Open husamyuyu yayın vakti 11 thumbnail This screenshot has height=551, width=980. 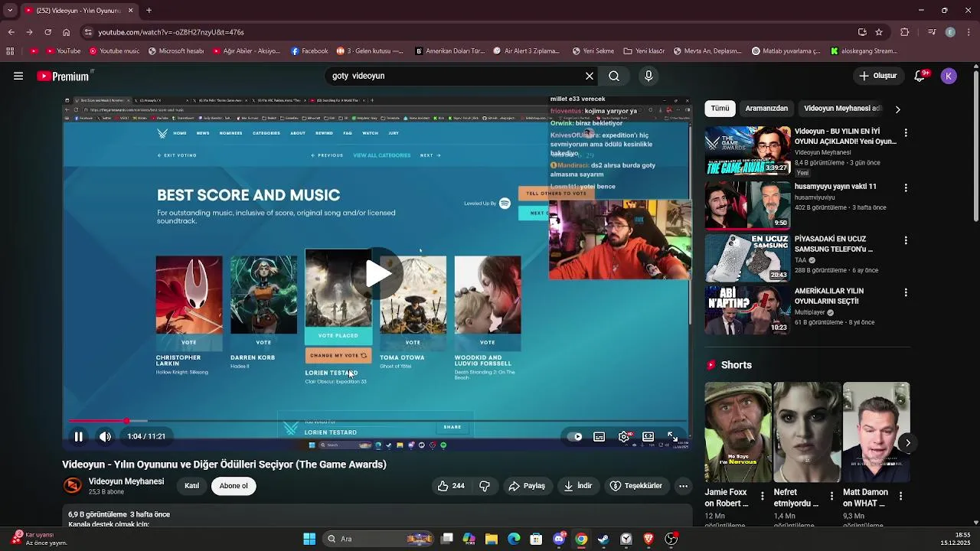(748, 205)
